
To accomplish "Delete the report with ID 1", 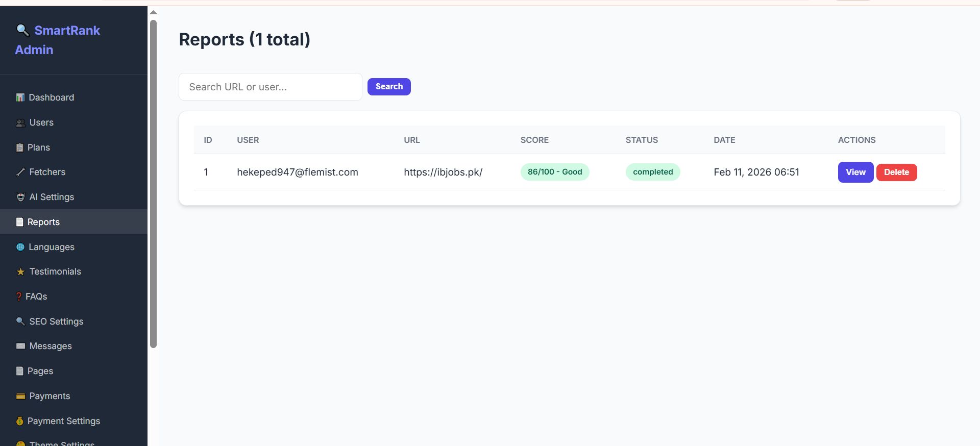I will tap(896, 172).
